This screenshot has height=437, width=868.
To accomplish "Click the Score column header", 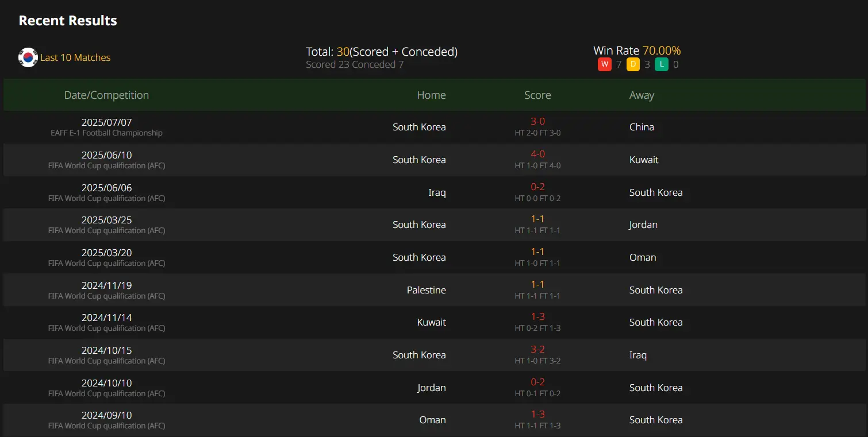I will (x=537, y=95).
